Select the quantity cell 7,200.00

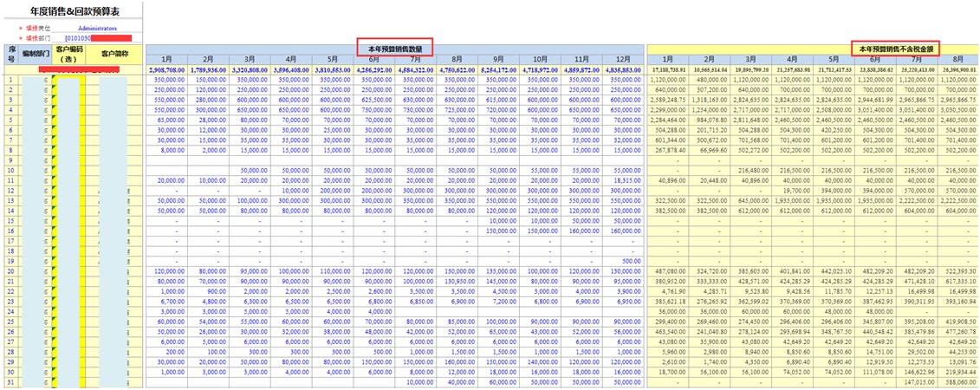pyautogui.click(x=499, y=301)
